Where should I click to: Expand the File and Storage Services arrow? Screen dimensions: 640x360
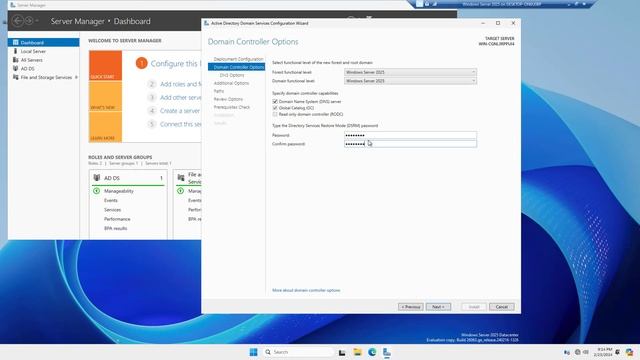point(76,77)
